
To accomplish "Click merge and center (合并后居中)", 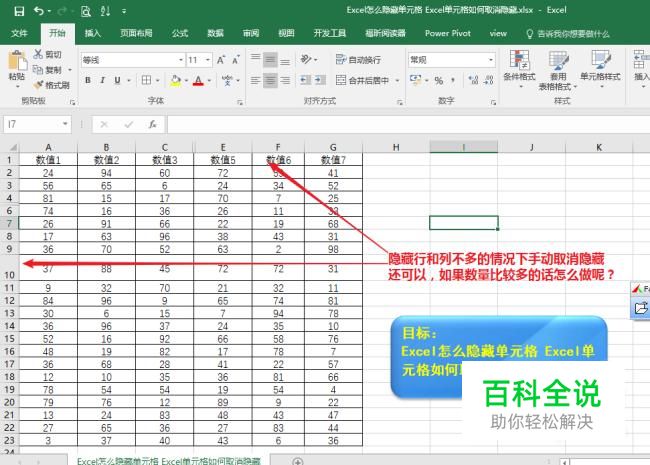I will coord(363,80).
